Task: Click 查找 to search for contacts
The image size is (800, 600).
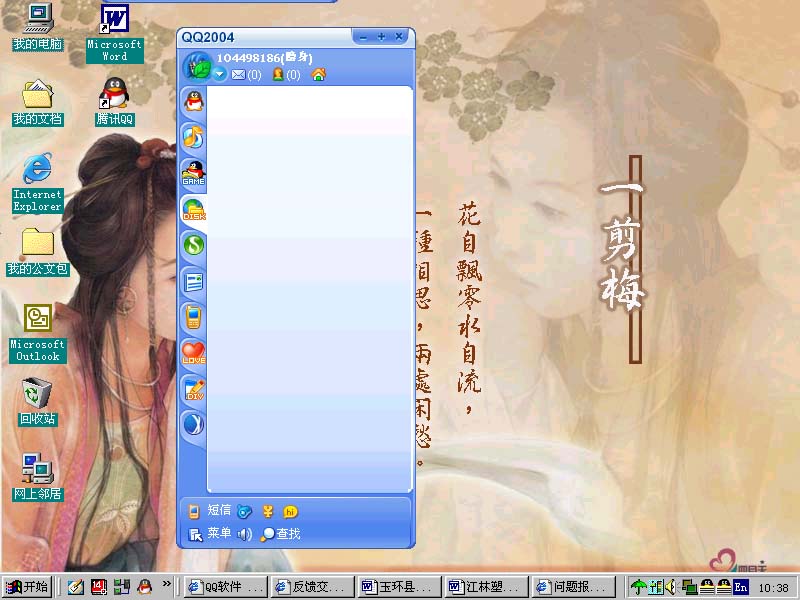Action: (x=281, y=534)
